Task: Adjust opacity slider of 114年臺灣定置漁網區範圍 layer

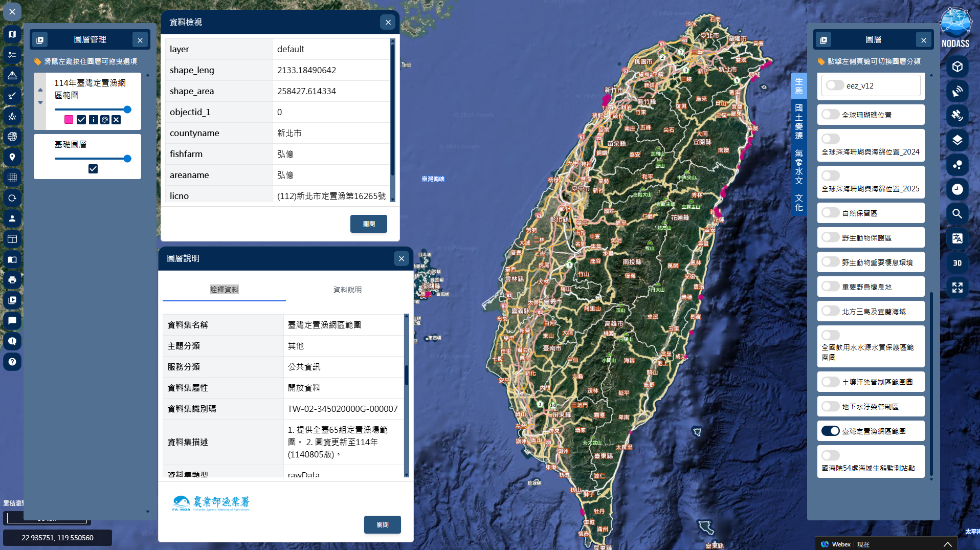Action: [x=92, y=109]
